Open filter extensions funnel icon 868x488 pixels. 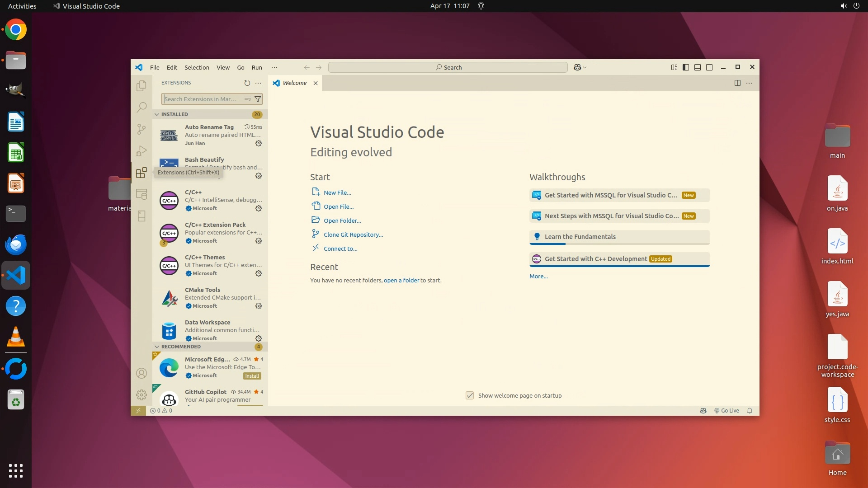coord(258,99)
